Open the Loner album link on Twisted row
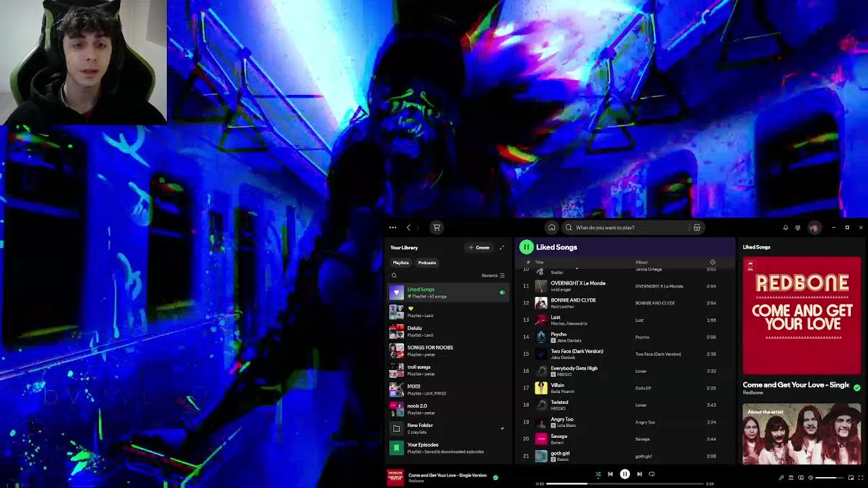The width and height of the screenshot is (868, 488). pyautogui.click(x=641, y=405)
